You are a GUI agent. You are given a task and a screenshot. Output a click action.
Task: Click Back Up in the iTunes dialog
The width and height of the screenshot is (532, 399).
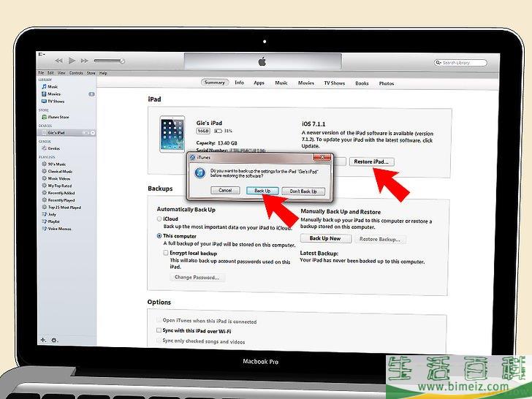(262, 191)
